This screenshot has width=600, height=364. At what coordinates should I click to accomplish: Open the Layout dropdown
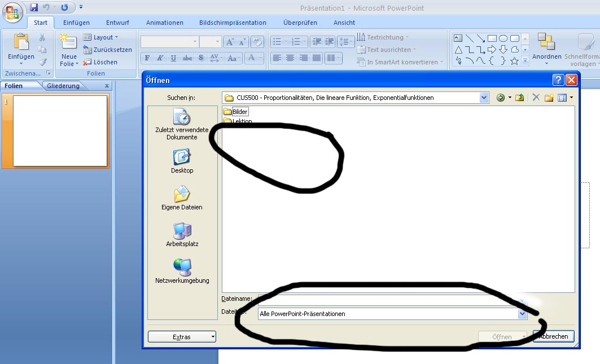101,37
